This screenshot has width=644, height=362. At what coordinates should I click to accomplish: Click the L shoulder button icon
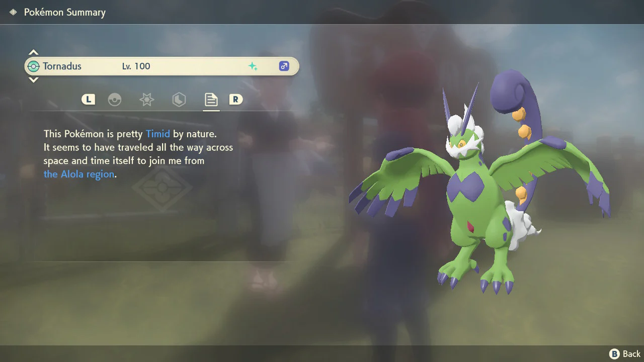click(89, 100)
